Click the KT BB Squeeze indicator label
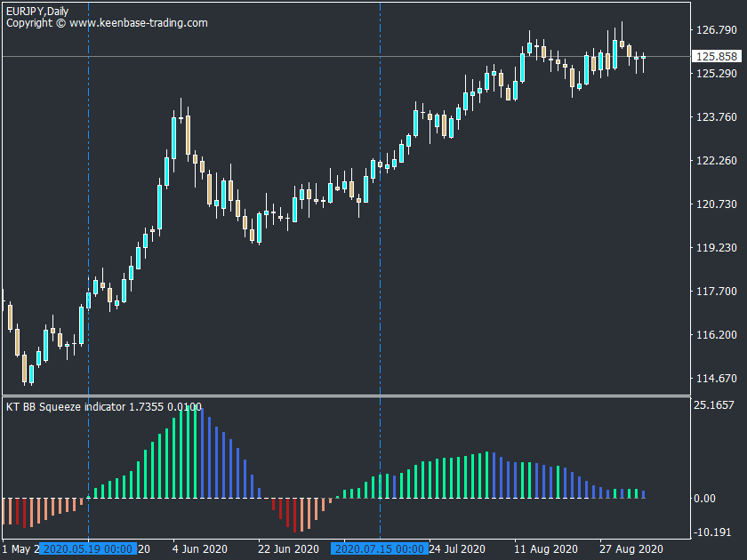 104,407
